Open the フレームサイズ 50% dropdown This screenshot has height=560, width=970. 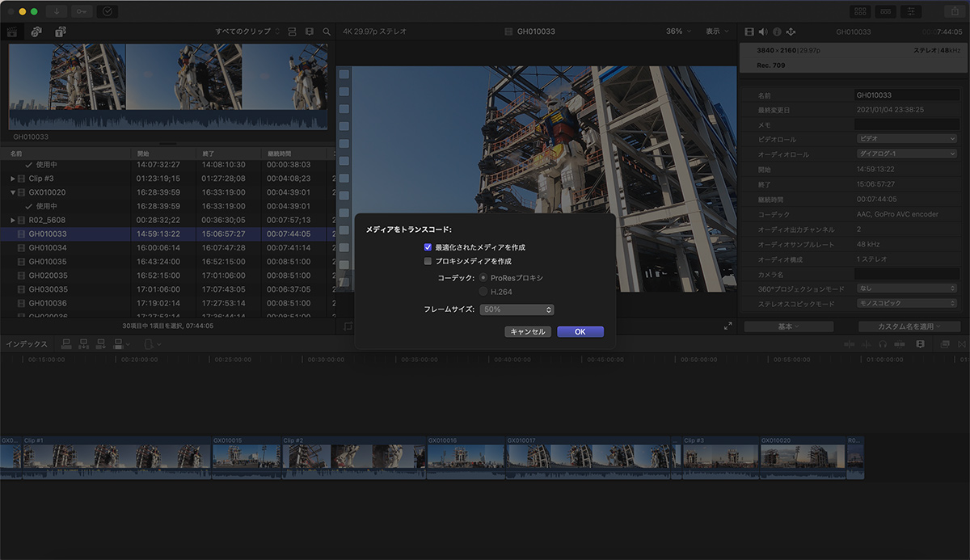coord(517,309)
